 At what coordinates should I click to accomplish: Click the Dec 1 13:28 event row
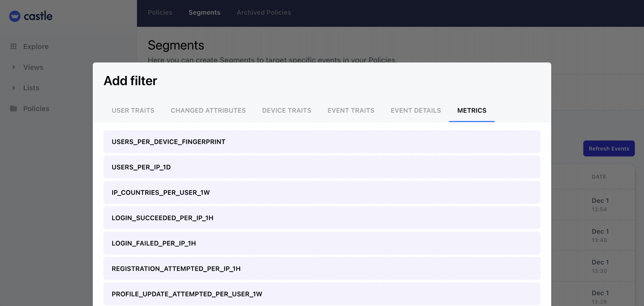[593, 294]
